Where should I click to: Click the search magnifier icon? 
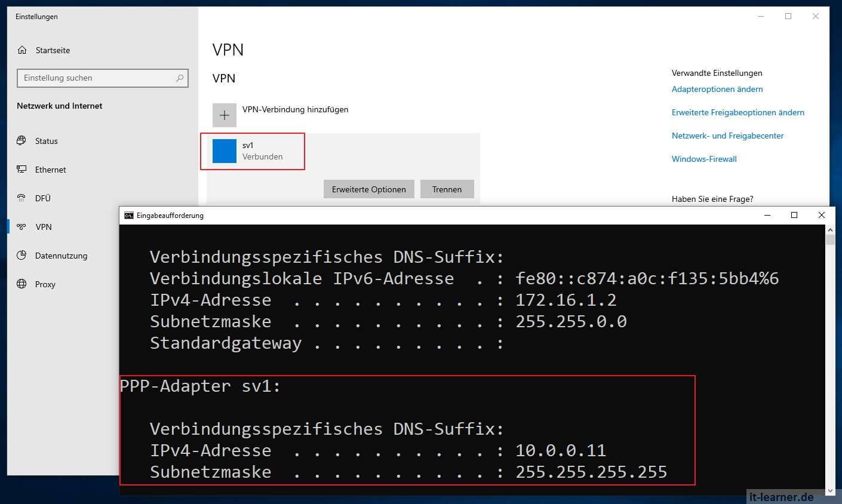coord(180,78)
